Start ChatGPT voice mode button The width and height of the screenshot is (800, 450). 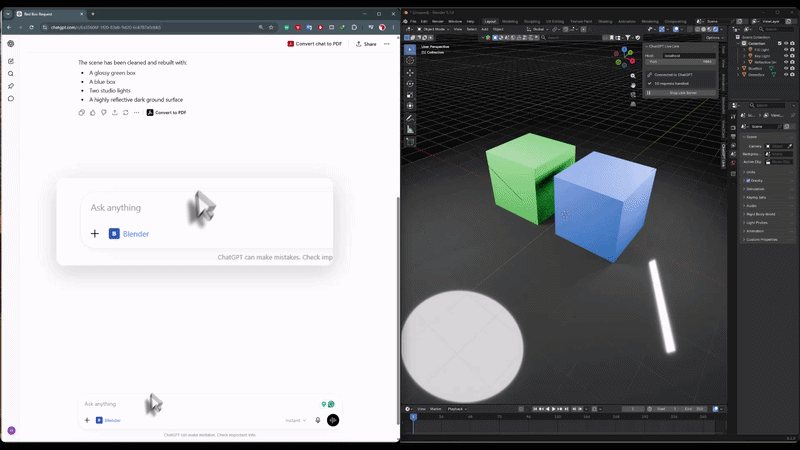[x=333, y=420]
